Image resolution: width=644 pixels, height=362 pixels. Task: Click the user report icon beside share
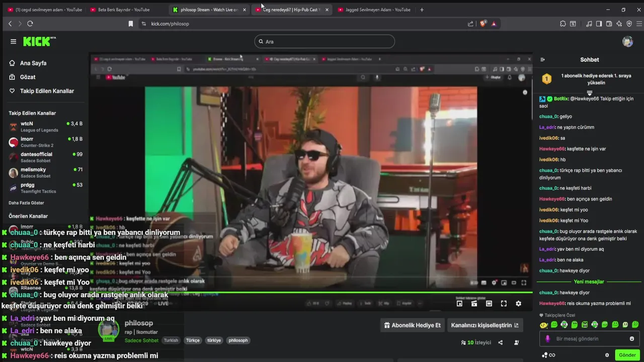coord(517,342)
